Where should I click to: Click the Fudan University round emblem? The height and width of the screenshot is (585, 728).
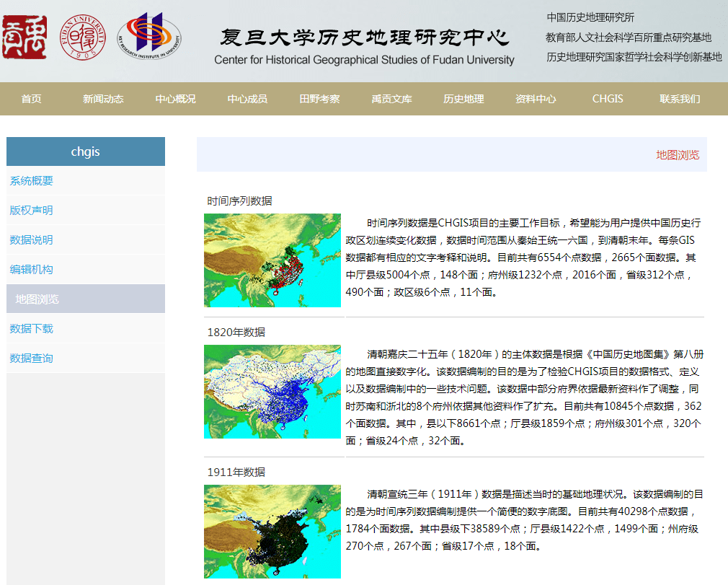coord(83,38)
